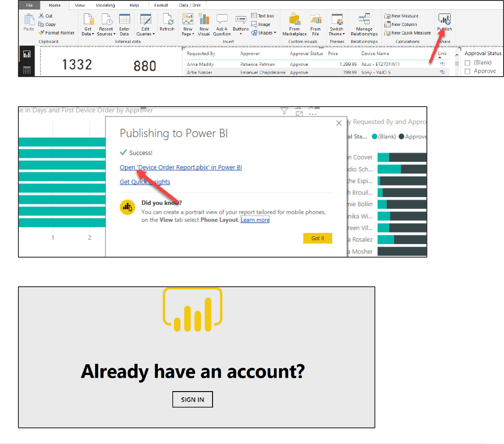
Task: Click the Get Quick Insights link
Action: 145,182
